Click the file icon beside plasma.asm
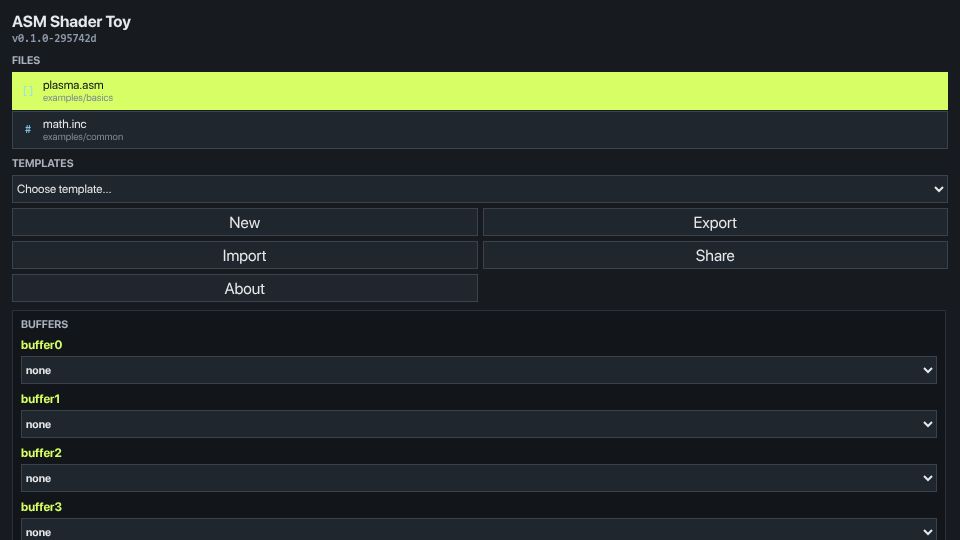This screenshot has width=960, height=540. click(x=28, y=91)
